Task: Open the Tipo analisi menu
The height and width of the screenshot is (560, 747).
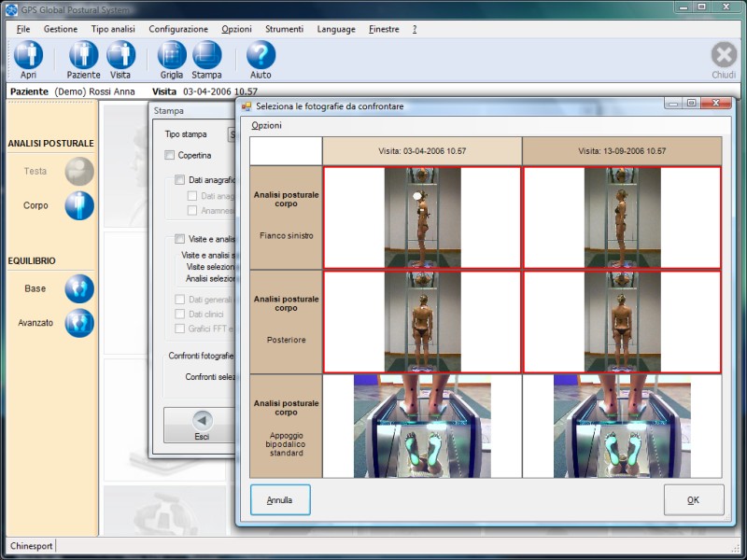Action: [113, 29]
